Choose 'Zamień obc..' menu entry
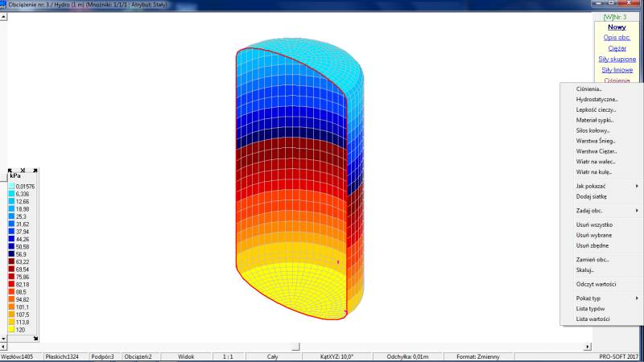 592,260
